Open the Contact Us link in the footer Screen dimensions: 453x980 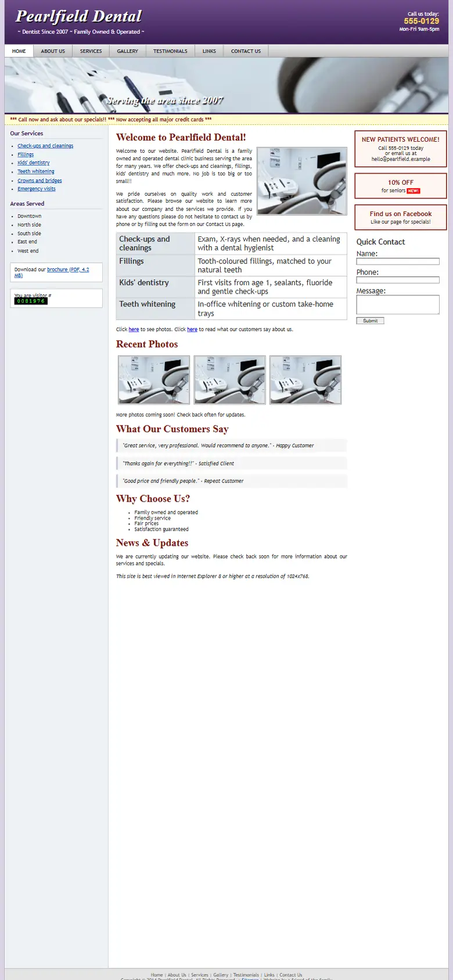(291, 975)
